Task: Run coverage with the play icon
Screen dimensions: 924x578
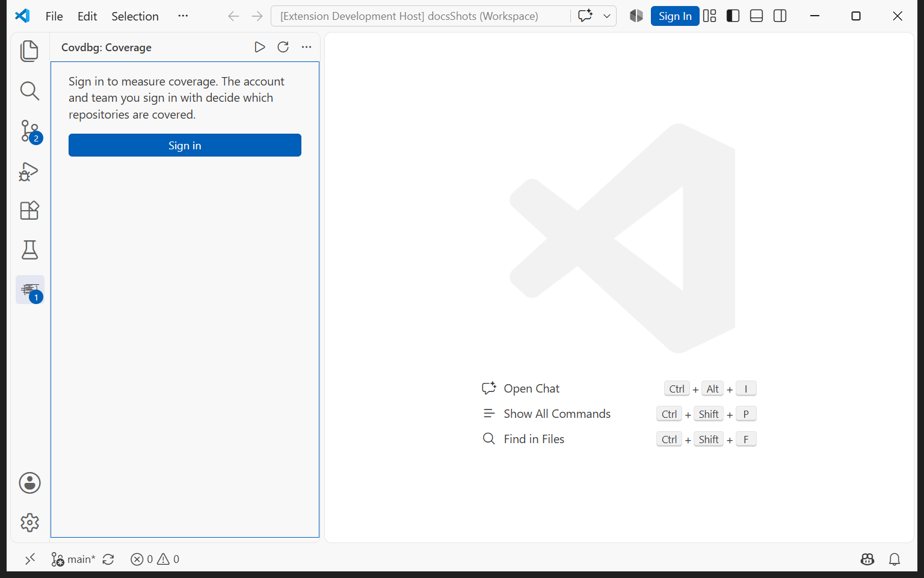Action: coord(260,47)
